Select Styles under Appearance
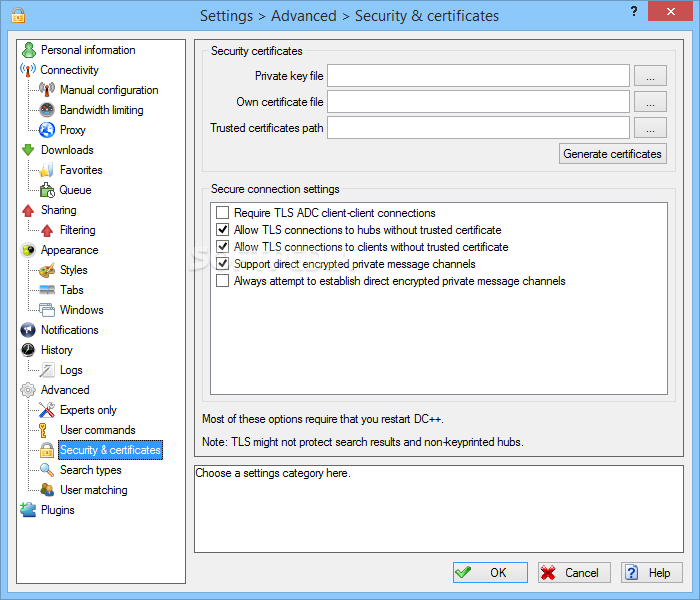 (x=74, y=270)
